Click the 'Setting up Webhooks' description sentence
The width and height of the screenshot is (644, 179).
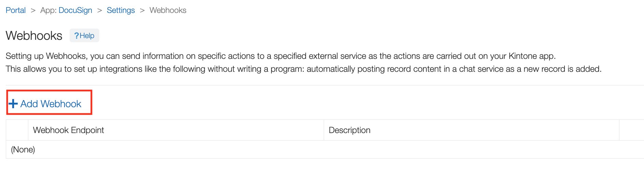tap(280, 56)
